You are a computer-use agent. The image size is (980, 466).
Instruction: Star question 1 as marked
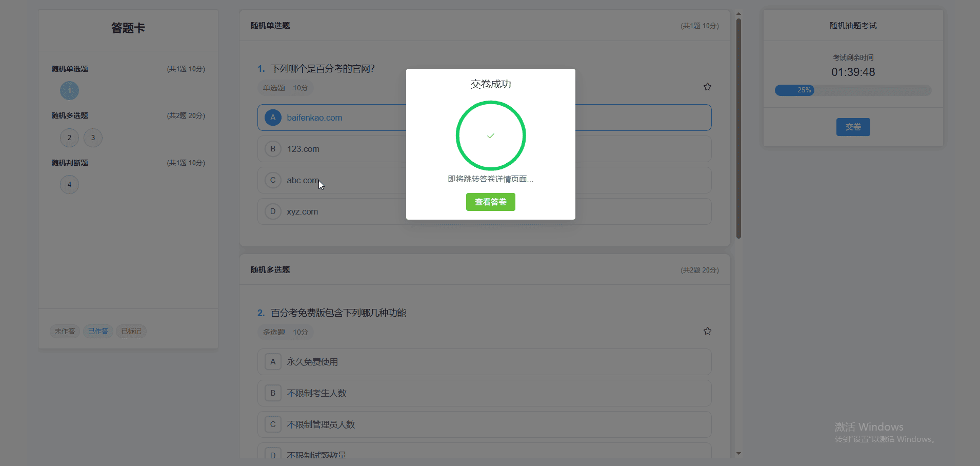707,86
